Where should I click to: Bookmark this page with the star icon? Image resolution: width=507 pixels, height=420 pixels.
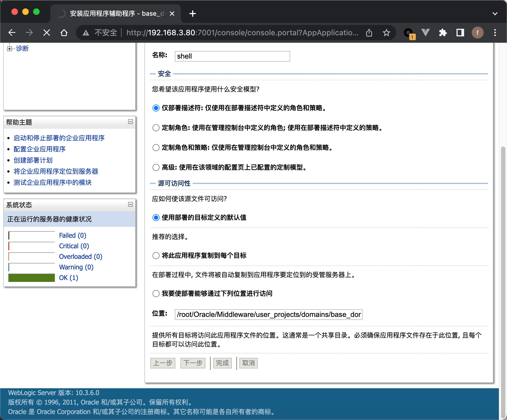(x=386, y=33)
